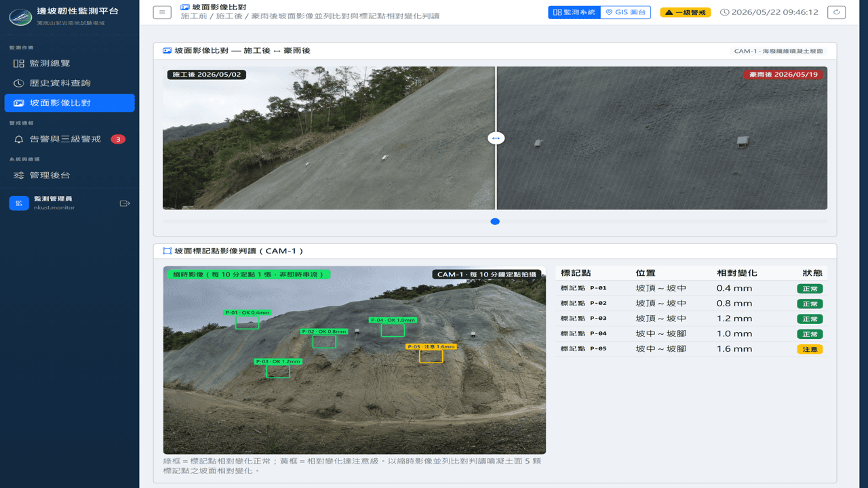
Task: Click the blue comparison slider thumb
Action: coord(495,222)
